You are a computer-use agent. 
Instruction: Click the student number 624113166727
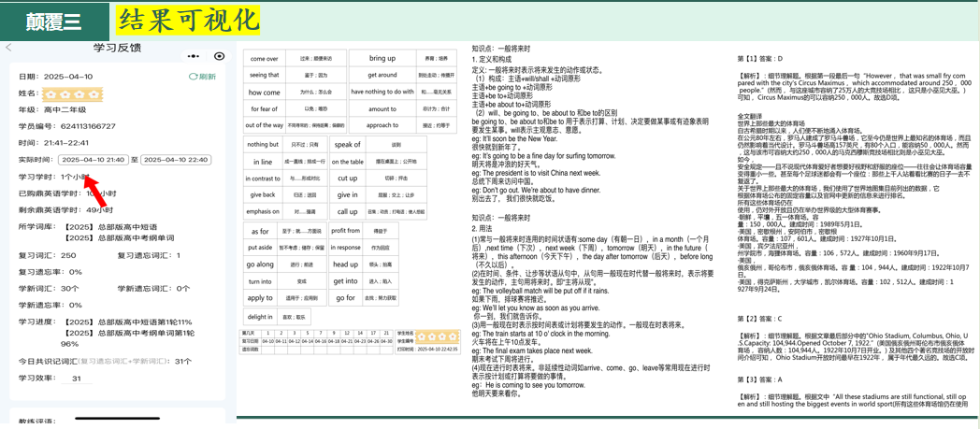point(89,126)
